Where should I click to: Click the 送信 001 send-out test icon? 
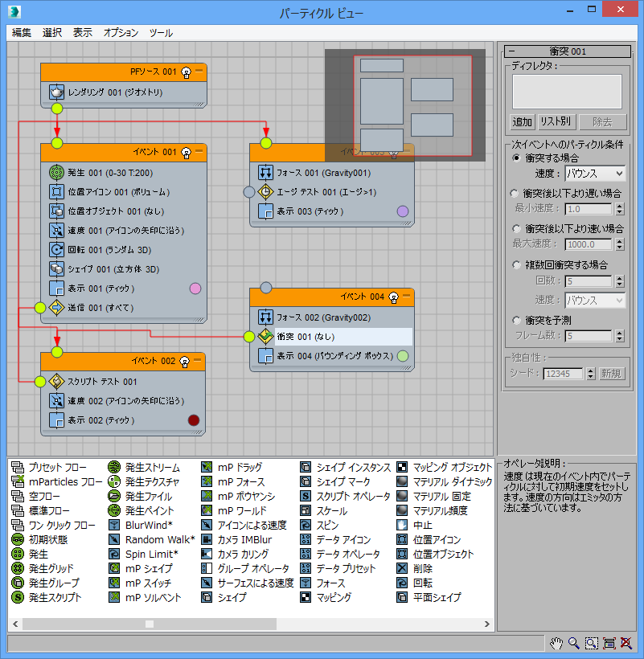tap(56, 308)
